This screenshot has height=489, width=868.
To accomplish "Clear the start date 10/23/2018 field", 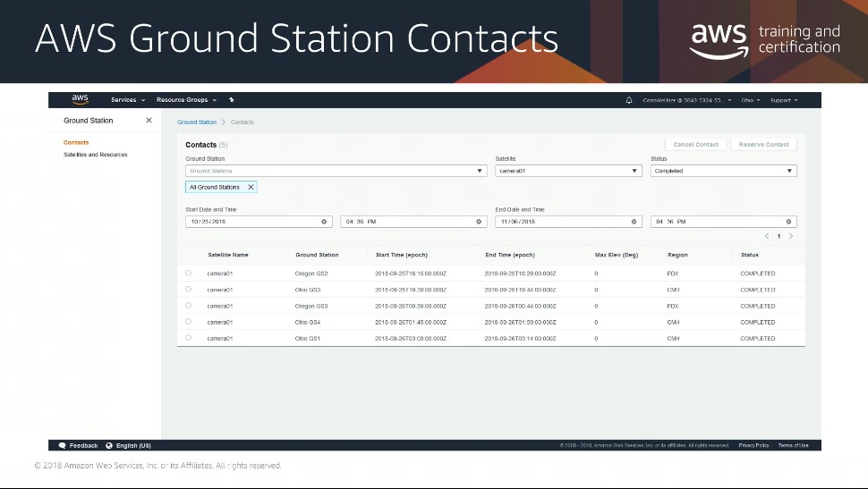I will pos(325,222).
